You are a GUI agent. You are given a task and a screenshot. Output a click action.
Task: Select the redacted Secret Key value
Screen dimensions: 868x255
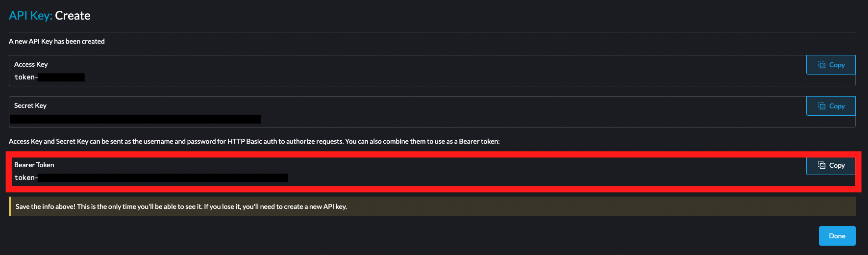135,119
